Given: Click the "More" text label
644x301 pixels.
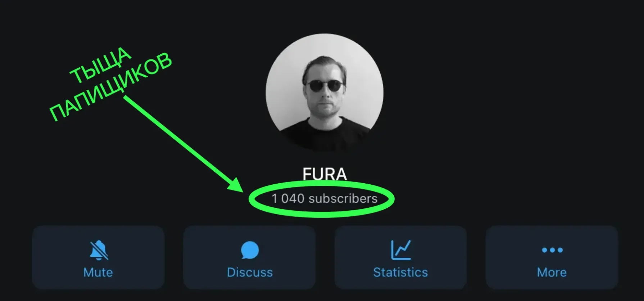Looking at the screenshot, I should click(x=552, y=272).
